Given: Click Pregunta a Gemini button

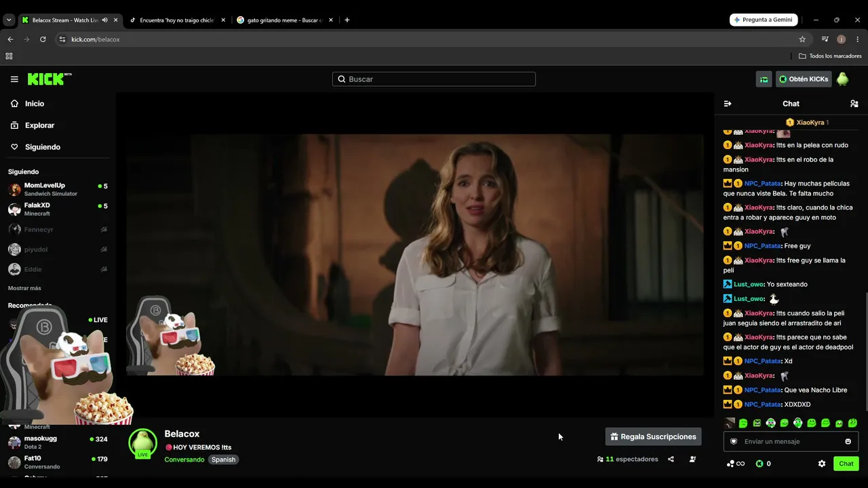Looking at the screenshot, I should click(764, 20).
